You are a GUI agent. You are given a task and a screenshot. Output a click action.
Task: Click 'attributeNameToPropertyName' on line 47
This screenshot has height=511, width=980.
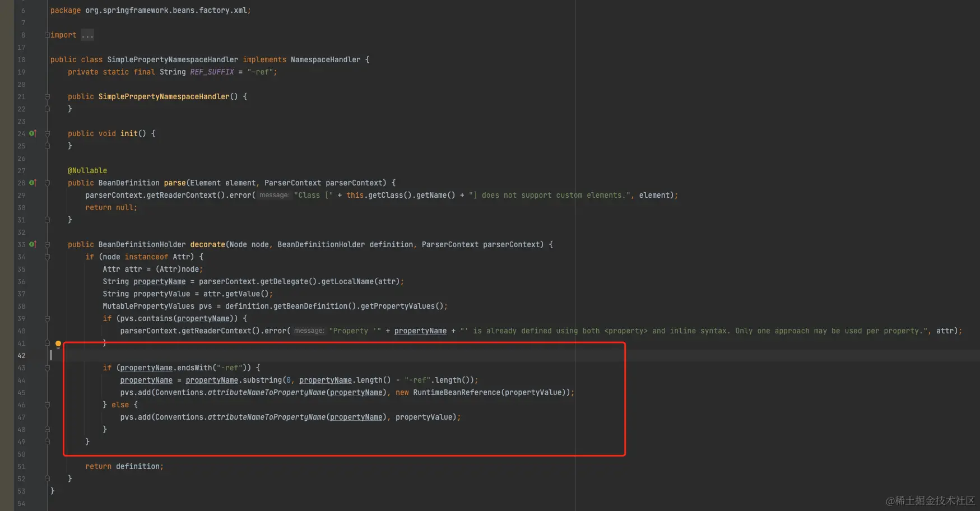pyautogui.click(x=267, y=417)
